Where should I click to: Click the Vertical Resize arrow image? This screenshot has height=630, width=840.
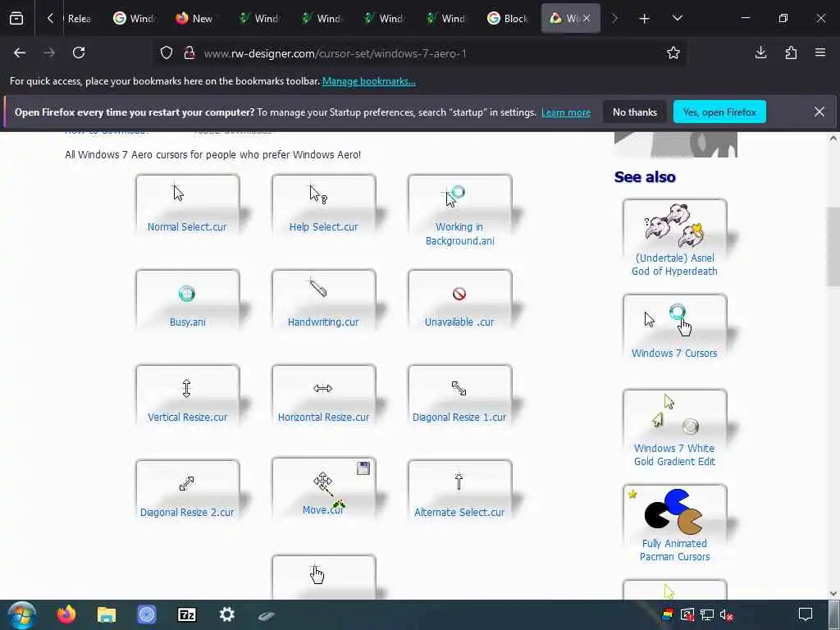pyautogui.click(x=186, y=388)
